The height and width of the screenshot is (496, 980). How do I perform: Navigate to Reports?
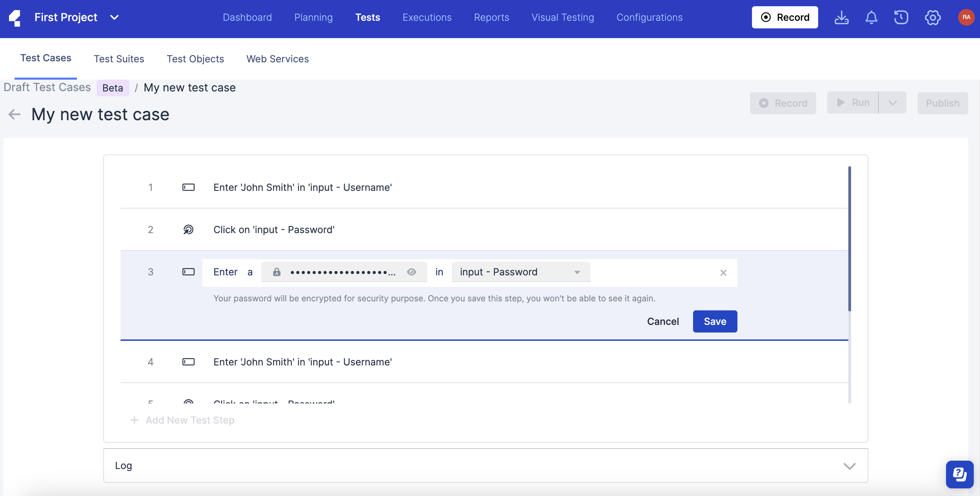tap(491, 18)
